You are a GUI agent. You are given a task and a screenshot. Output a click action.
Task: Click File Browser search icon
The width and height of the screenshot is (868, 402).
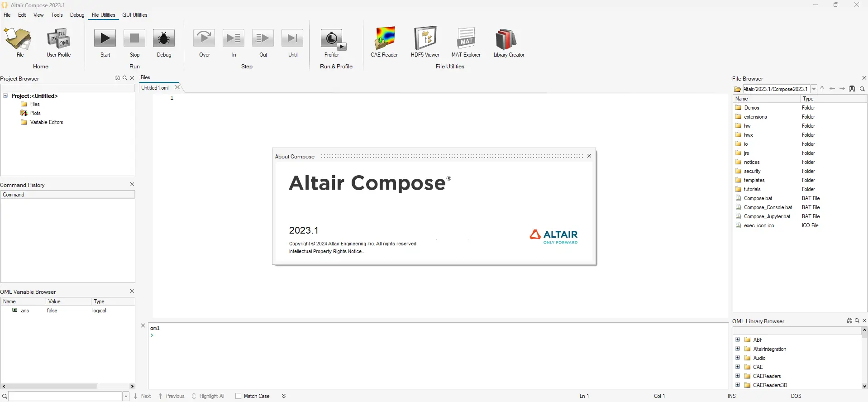[x=862, y=89]
